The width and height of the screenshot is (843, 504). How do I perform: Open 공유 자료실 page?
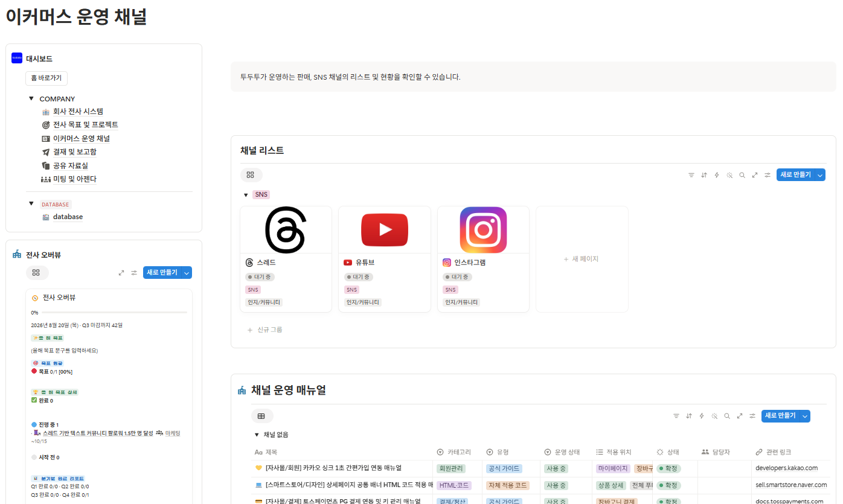[71, 165]
